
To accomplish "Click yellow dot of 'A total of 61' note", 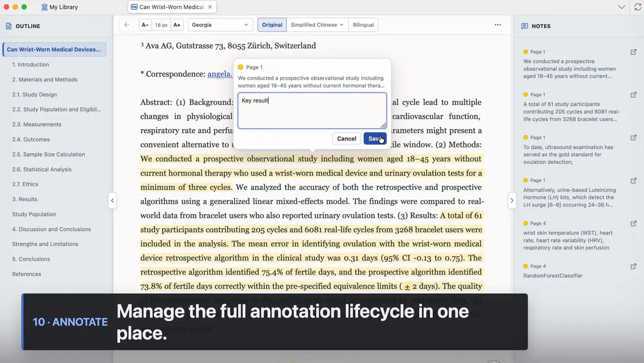I will 526,95.
